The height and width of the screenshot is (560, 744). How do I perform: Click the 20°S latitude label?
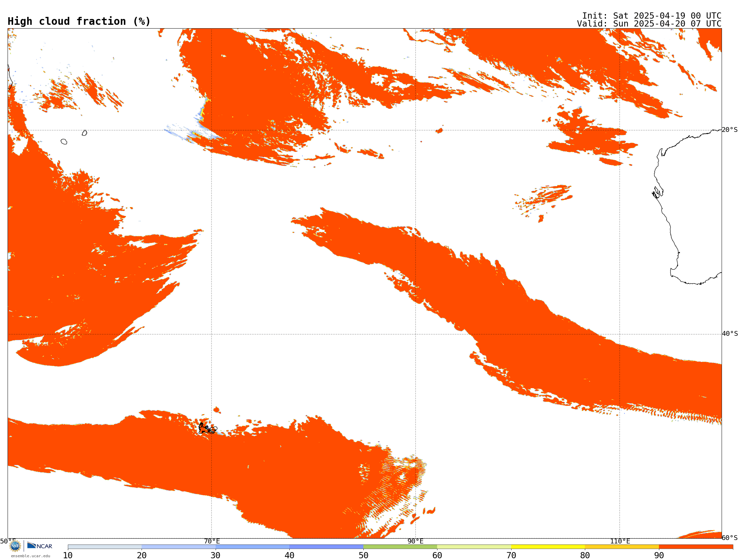pos(730,129)
